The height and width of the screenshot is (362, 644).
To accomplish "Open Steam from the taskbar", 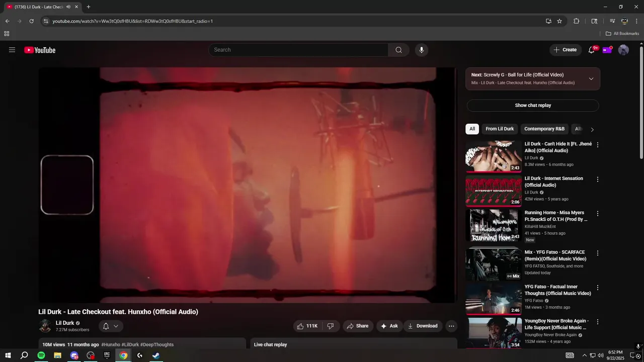I will 156,355.
